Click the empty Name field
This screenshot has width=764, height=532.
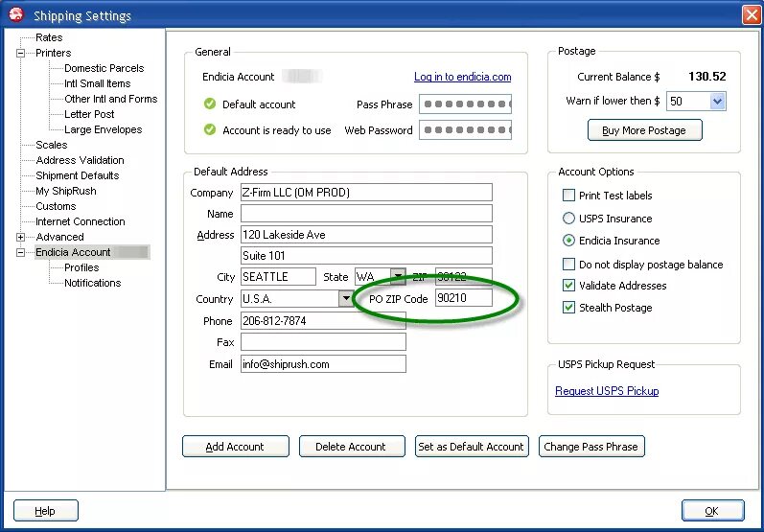click(366, 214)
